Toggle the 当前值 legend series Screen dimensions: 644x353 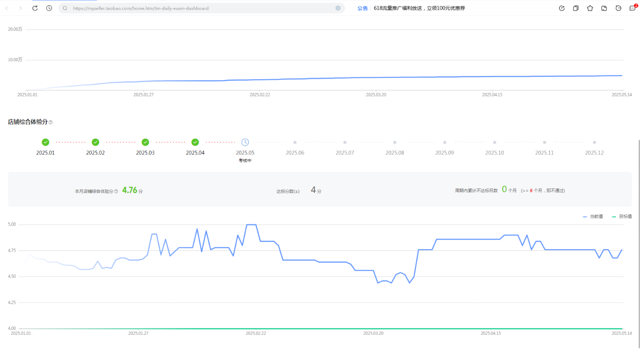coord(593,216)
